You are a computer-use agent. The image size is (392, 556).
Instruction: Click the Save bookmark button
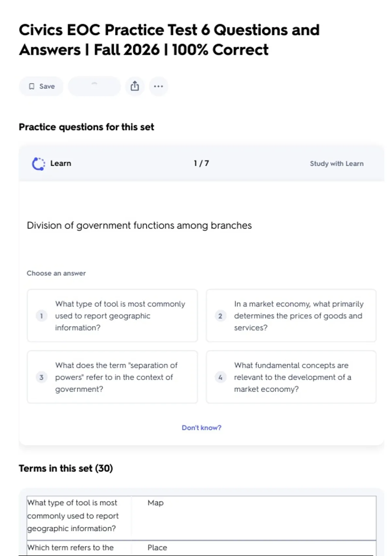(x=41, y=86)
